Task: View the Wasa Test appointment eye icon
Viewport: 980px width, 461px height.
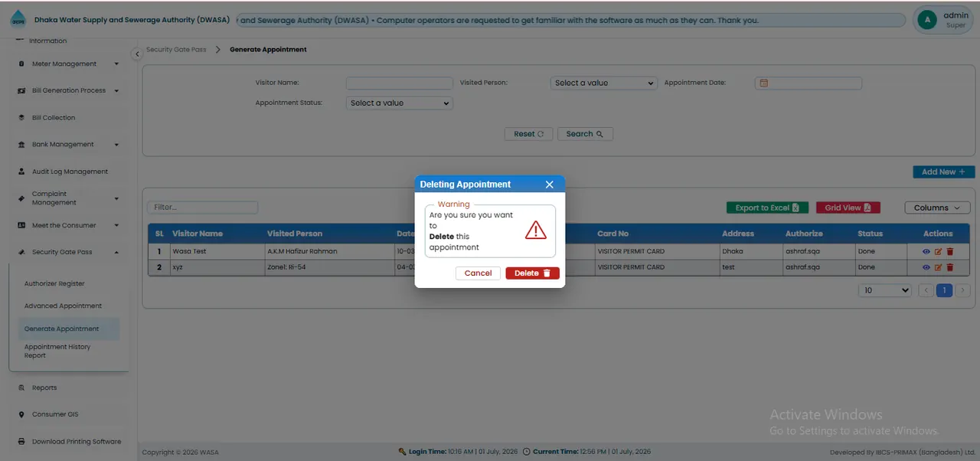Action: (926, 251)
